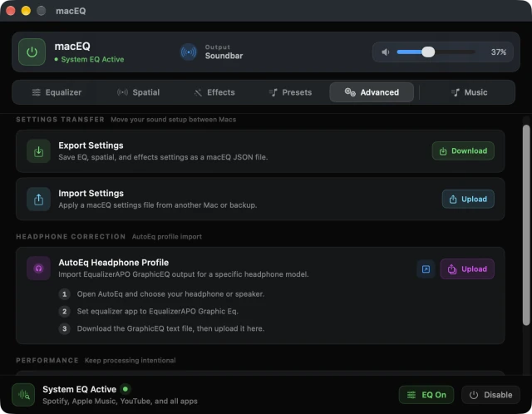Close the macEQ window
Viewport: 532px width, 414px height.
[11, 11]
